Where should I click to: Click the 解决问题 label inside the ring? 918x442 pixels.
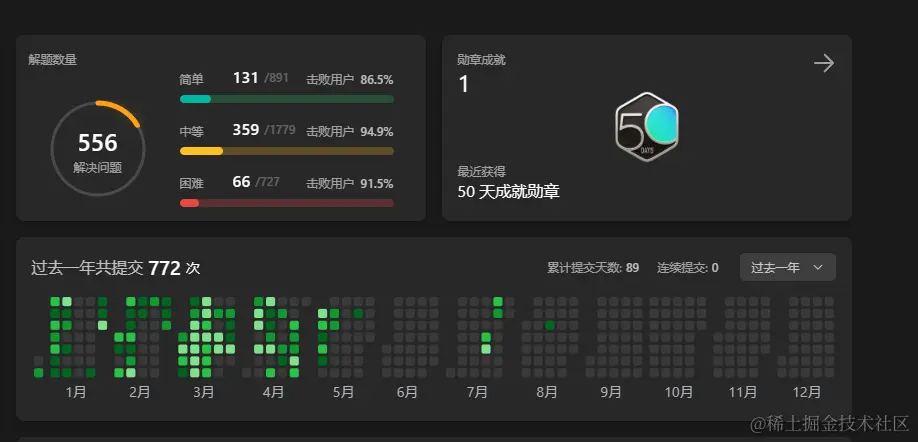pos(98,168)
